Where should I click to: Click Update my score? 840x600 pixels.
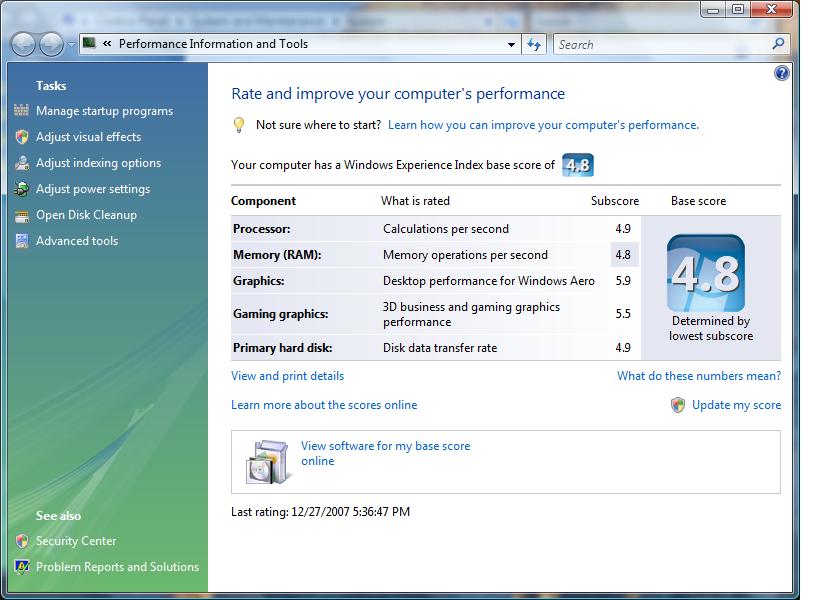[737, 405]
